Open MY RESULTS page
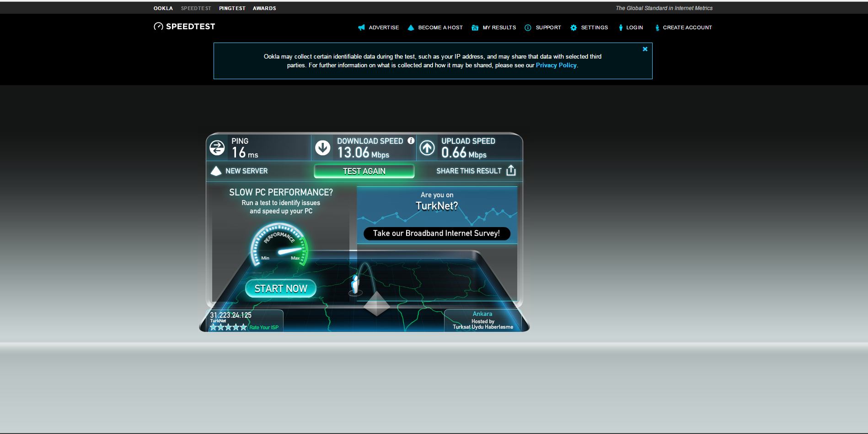868x434 pixels. [499, 27]
